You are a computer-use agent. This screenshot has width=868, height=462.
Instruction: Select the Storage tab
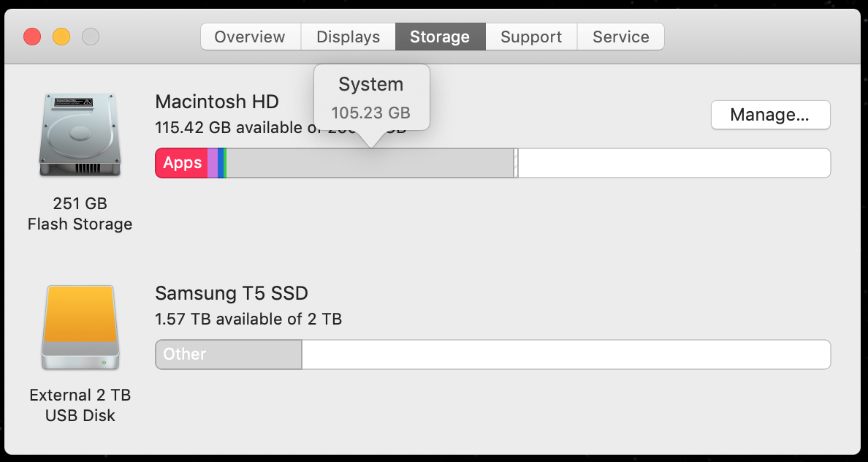pos(440,37)
